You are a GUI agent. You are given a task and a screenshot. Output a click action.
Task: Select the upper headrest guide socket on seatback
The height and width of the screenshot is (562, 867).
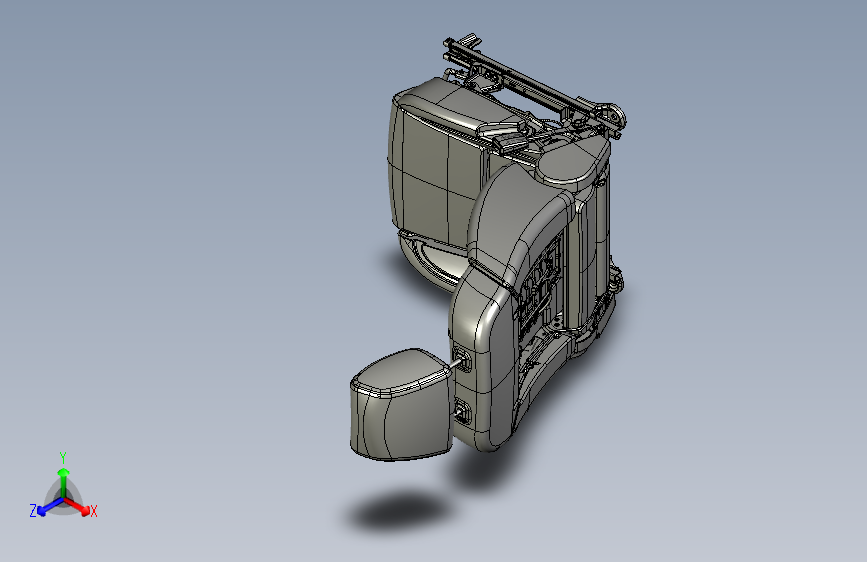click(x=461, y=360)
